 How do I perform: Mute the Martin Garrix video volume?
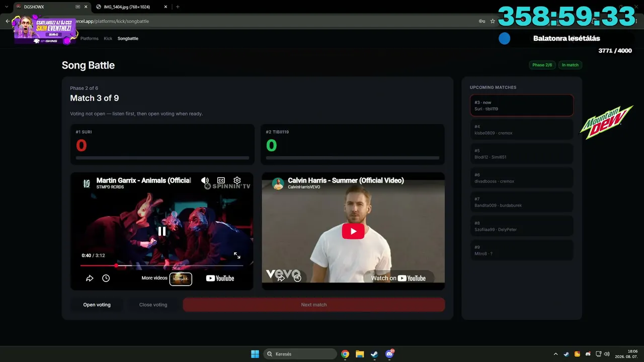[205, 180]
